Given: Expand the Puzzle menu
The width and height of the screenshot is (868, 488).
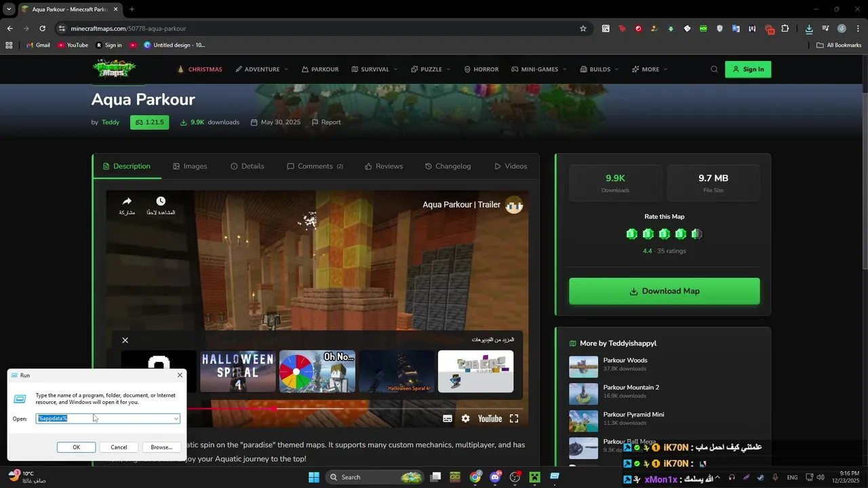Looking at the screenshot, I should click(x=431, y=69).
